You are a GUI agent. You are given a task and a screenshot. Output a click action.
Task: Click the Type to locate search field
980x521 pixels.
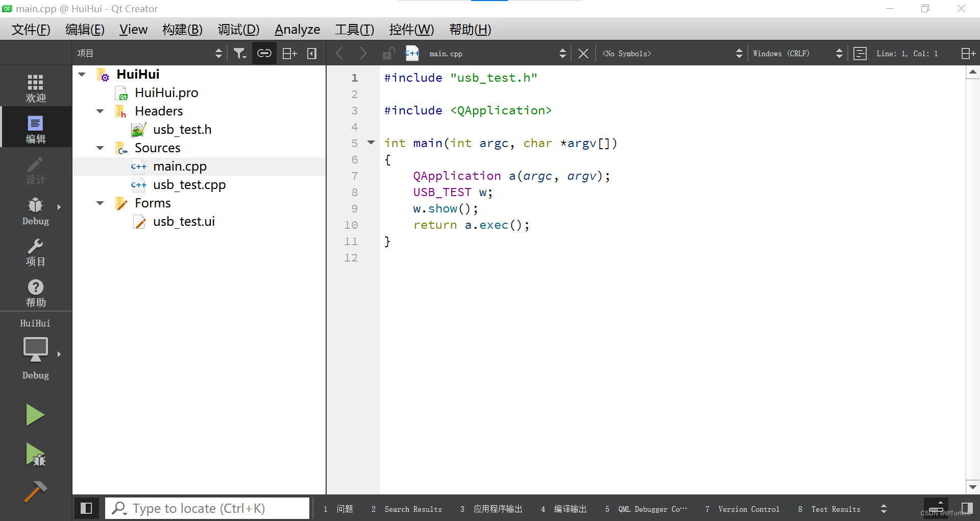(207, 508)
